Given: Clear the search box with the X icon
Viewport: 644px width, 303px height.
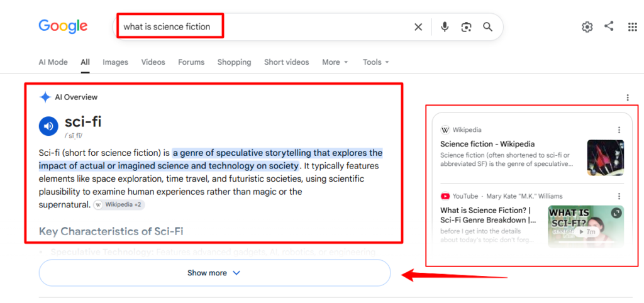Looking at the screenshot, I should (418, 27).
